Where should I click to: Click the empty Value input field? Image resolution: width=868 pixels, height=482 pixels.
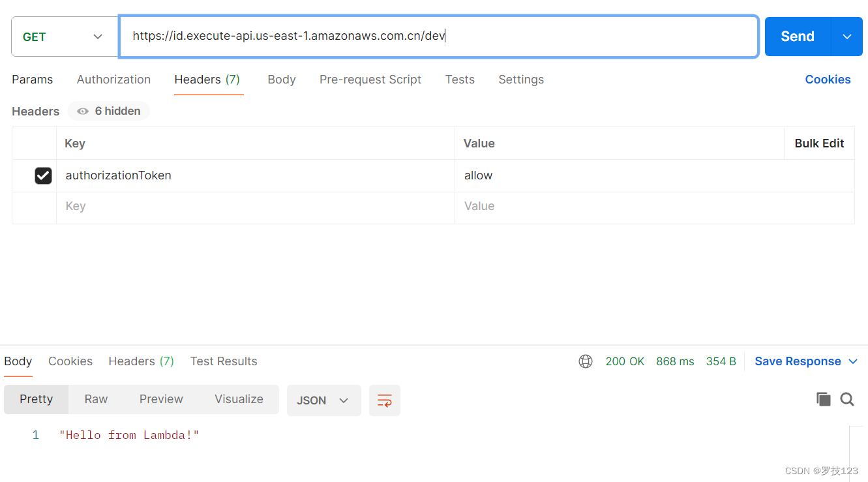tap(655, 206)
